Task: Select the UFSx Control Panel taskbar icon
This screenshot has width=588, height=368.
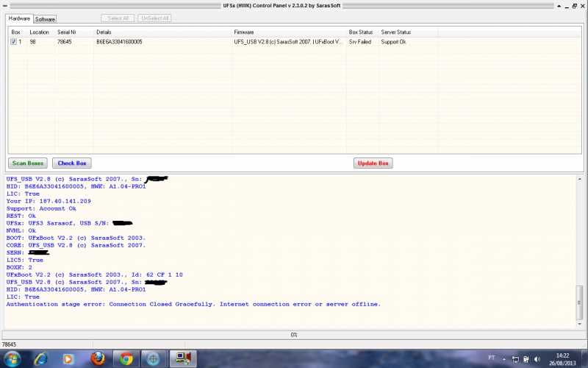Action: (183, 359)
